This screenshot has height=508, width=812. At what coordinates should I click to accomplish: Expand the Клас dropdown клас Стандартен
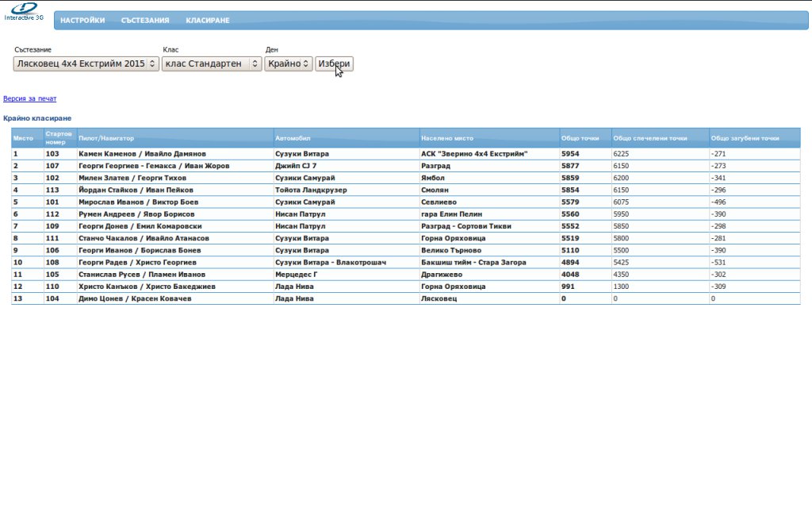212,63
